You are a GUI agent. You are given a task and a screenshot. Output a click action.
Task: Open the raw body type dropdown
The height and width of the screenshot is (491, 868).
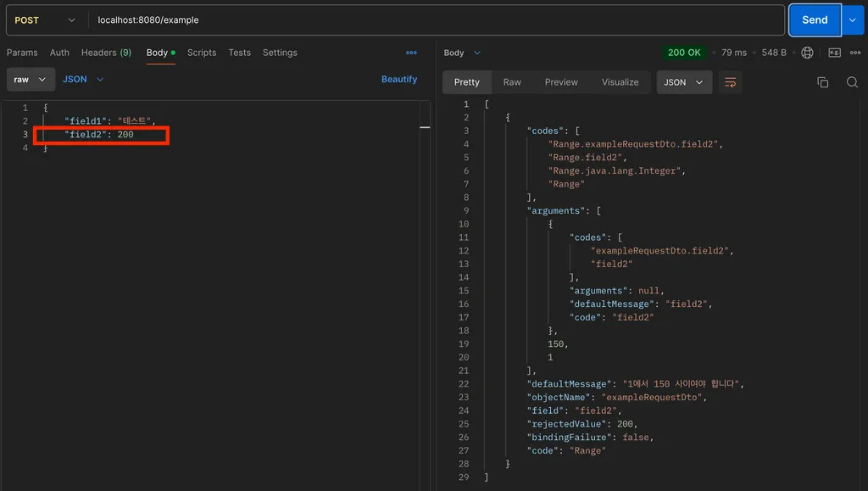pyautogui.click(x=31, y=79)
